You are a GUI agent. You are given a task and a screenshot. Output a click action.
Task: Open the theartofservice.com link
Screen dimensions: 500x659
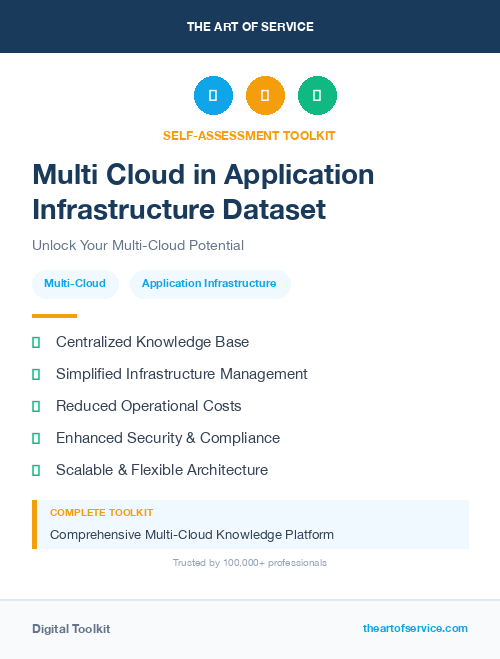(x=415, y=628)
